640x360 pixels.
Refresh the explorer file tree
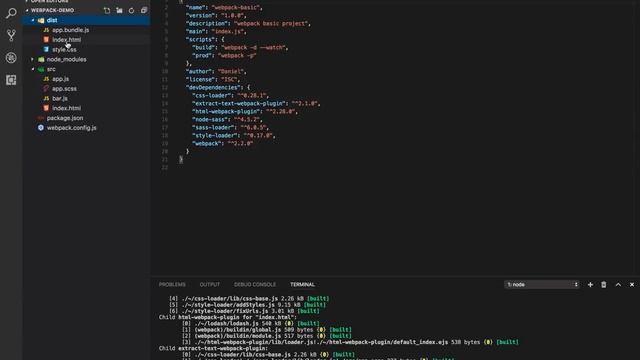coord(131,10)
